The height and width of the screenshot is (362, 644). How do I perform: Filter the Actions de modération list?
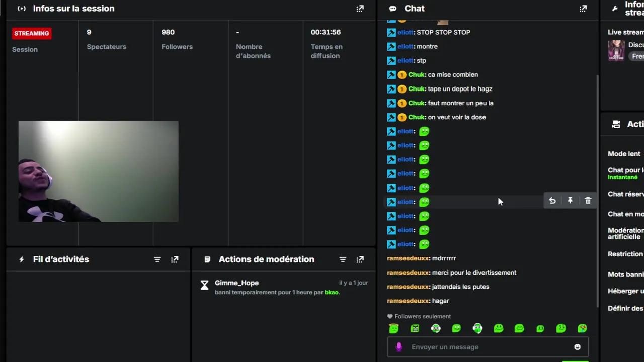pos(343,259)
